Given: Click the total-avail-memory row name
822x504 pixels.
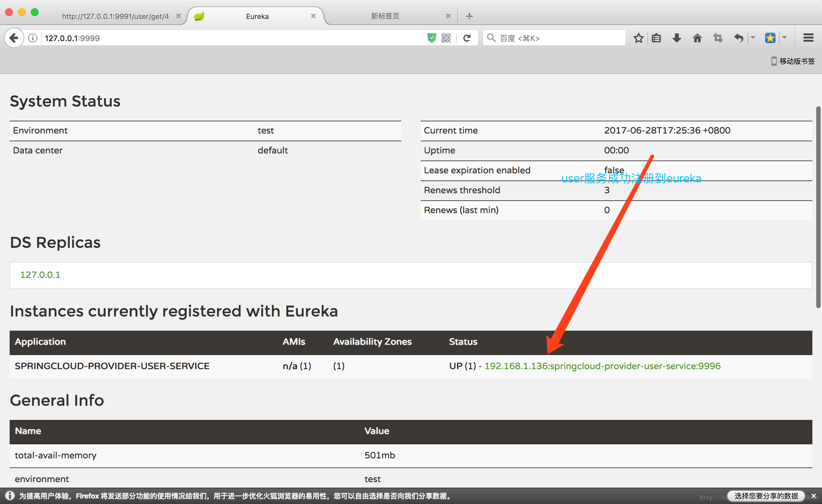Looking at the screenshot, I should (x=55, y=455).
